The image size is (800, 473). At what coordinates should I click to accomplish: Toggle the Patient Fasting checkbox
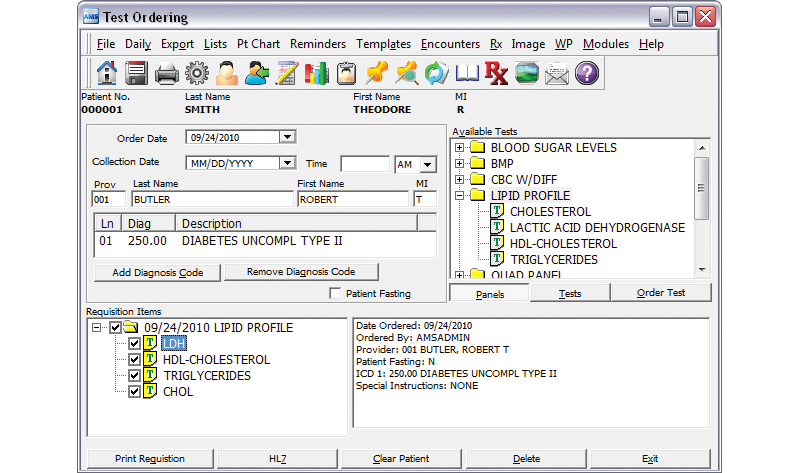click(336, 294)
